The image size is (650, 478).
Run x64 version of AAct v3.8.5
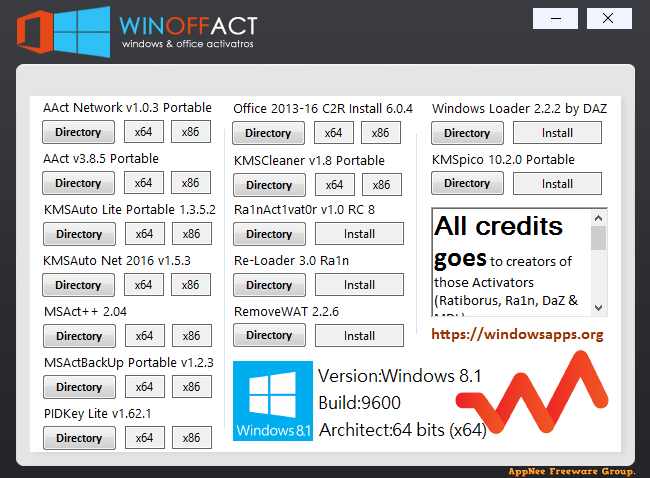(x=144, y=183)
